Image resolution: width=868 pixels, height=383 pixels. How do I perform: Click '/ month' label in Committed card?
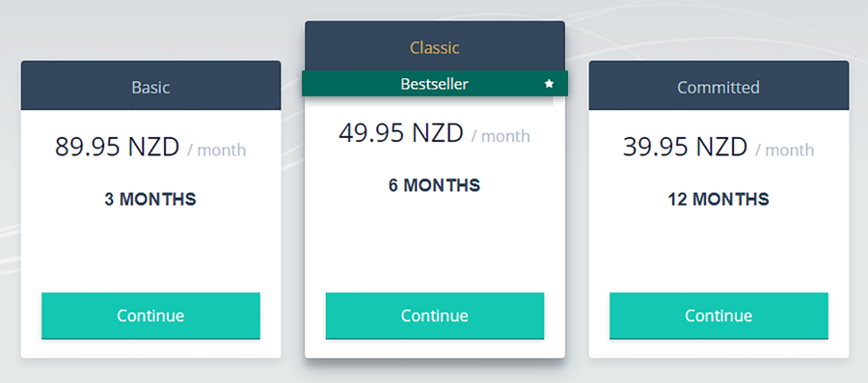(785, 150)
